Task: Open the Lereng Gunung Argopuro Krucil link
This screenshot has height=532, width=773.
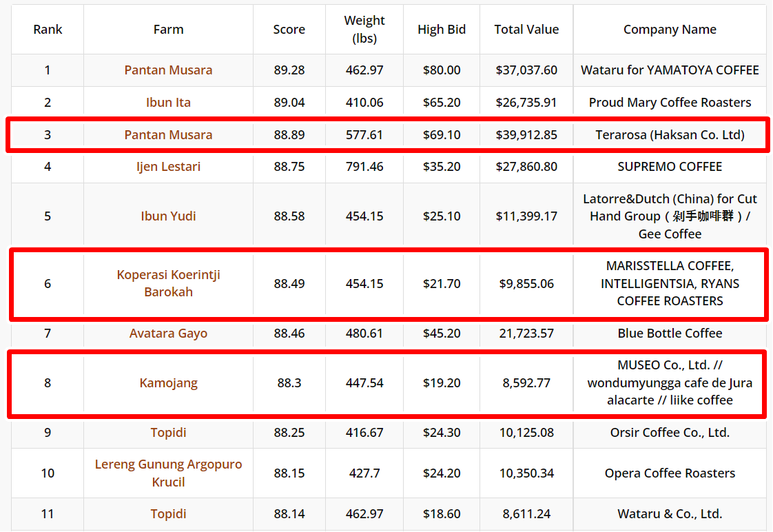Action: pyautogui.click(x=168, y=473)
